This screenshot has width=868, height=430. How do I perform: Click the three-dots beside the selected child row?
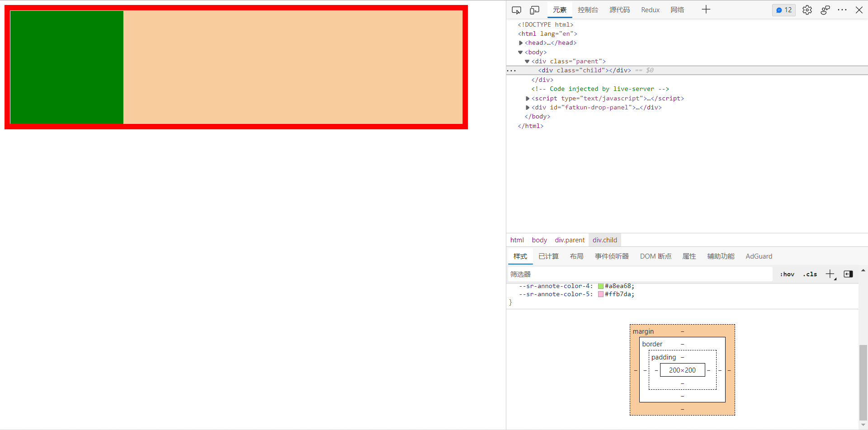511,71
